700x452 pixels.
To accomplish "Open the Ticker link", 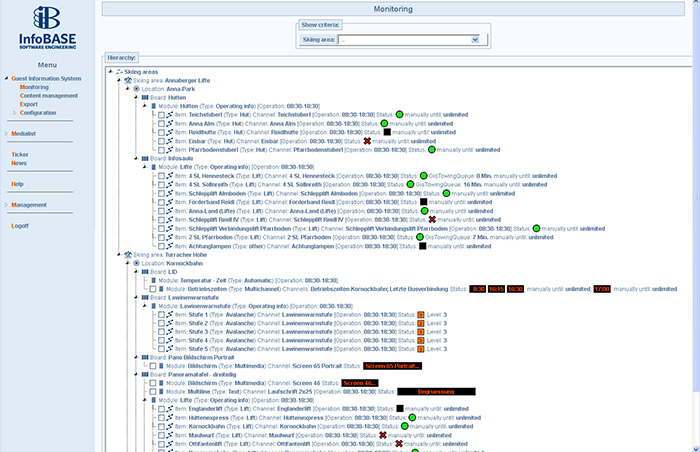I will coord(20,155).
